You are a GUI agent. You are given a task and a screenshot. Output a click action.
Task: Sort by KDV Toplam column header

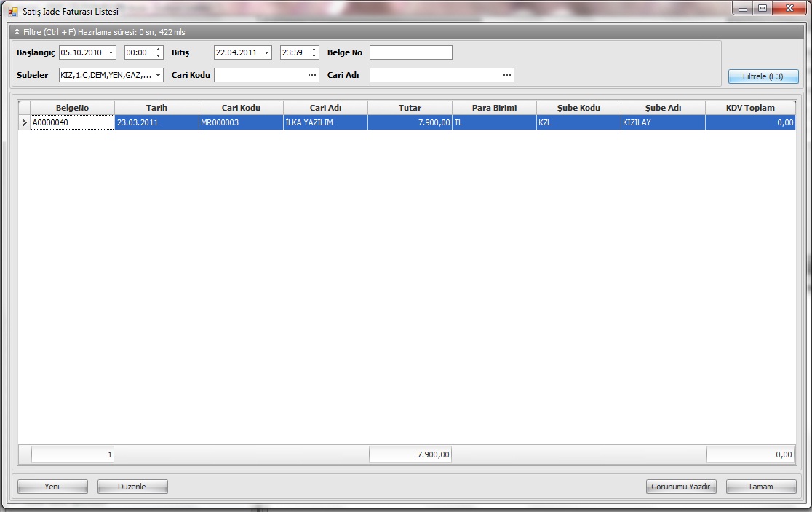coord(750,108)
